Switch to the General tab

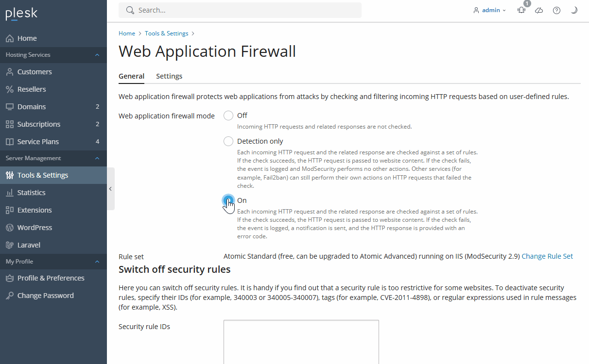[x=131, y=76]
